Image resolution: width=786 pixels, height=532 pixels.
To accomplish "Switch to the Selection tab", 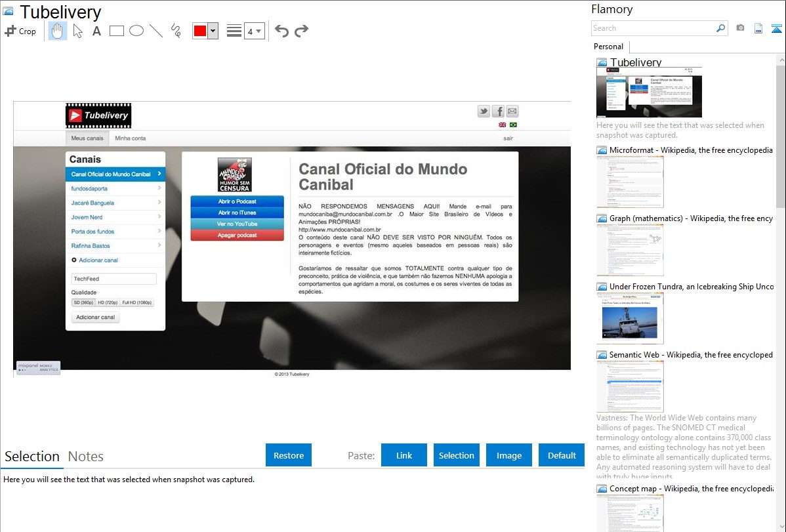I will tap(32, 457).
